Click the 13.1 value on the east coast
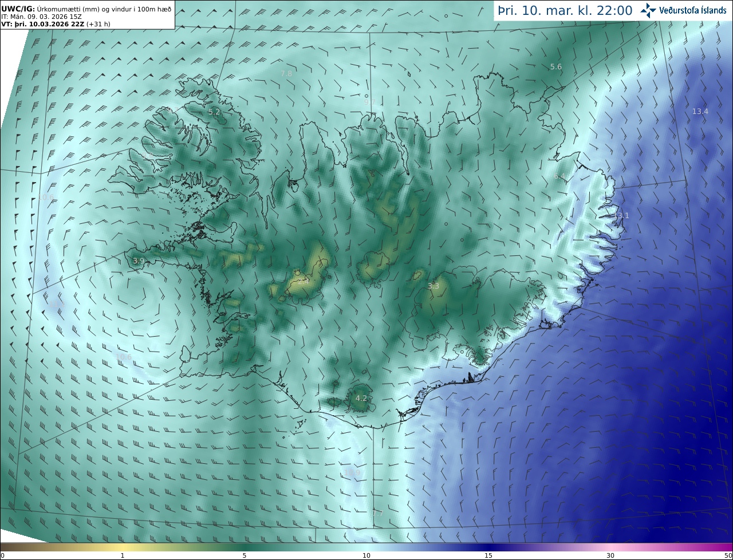The image size is (733, 560). point(622,215)
